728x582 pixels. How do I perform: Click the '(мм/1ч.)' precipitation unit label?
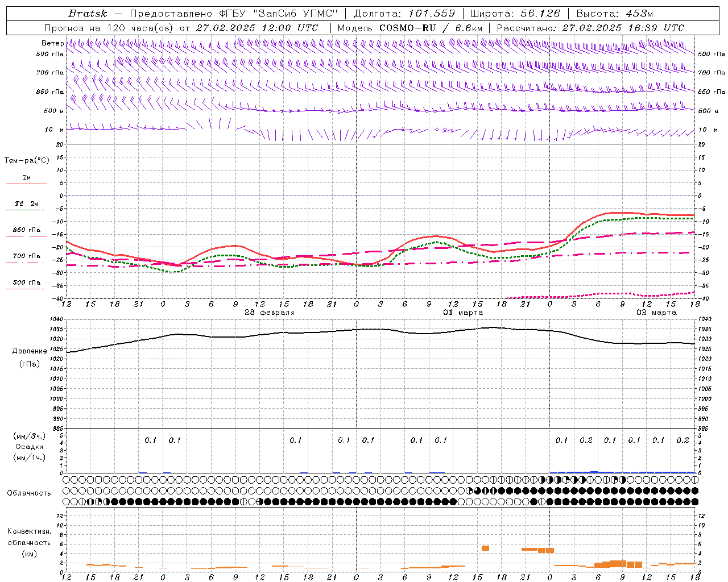[x=30, y=458]
